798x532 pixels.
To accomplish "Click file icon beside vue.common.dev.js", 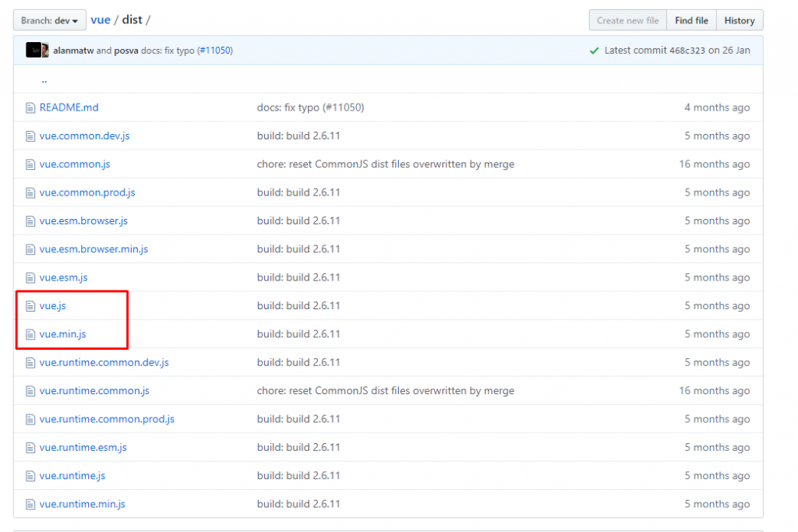I will pyautogui.click(x=30, y=136).
